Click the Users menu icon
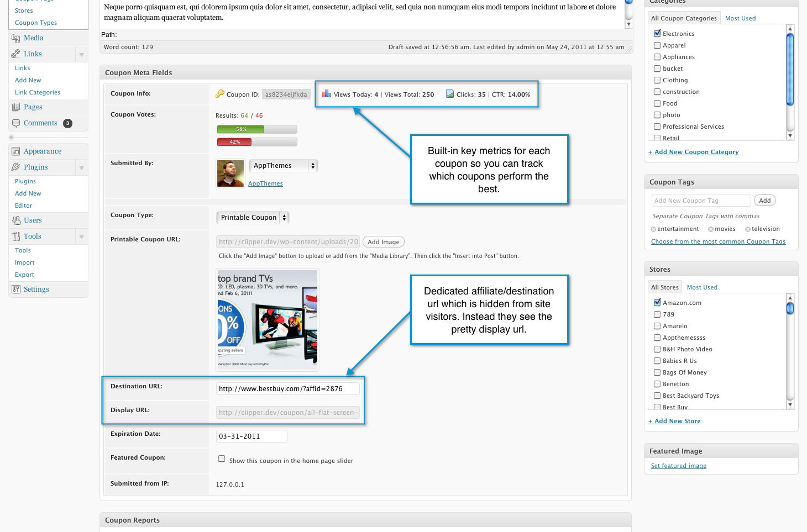Image resolution: width=807 pixels, height=532 pixels. 16,220
